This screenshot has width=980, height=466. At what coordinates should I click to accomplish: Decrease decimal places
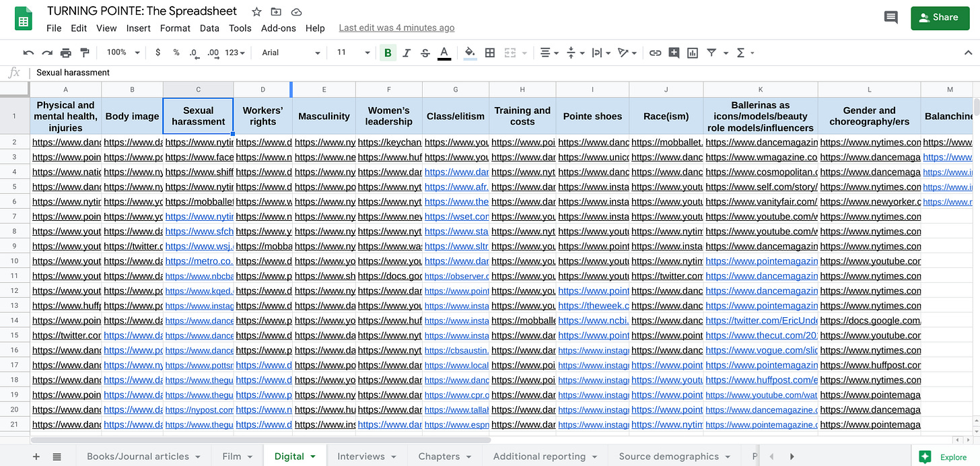point(194,53)
